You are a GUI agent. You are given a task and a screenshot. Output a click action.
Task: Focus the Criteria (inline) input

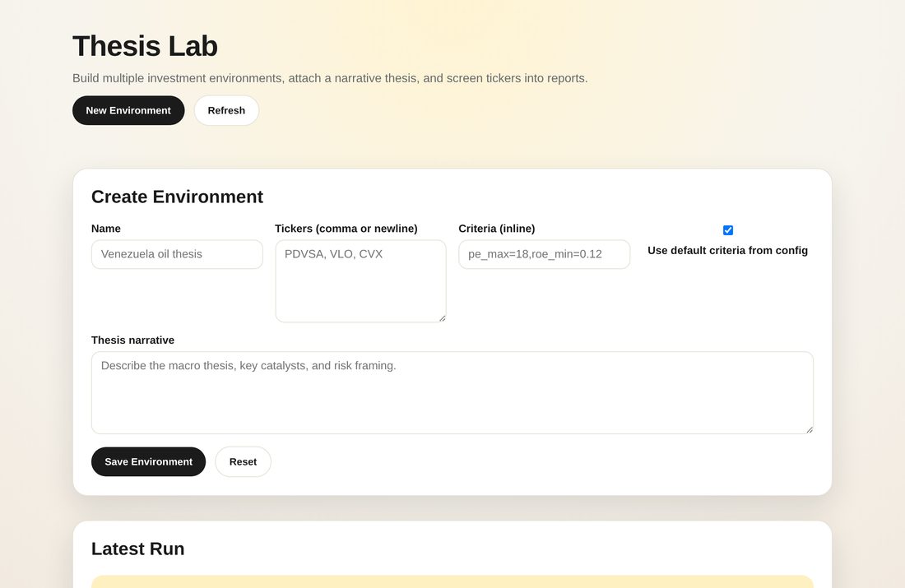pos(545,254)
